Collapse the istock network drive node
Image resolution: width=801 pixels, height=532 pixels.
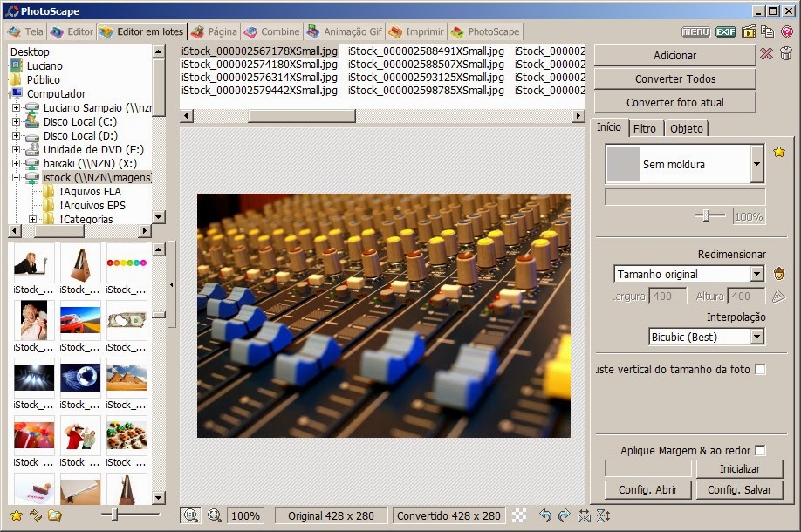16,177
